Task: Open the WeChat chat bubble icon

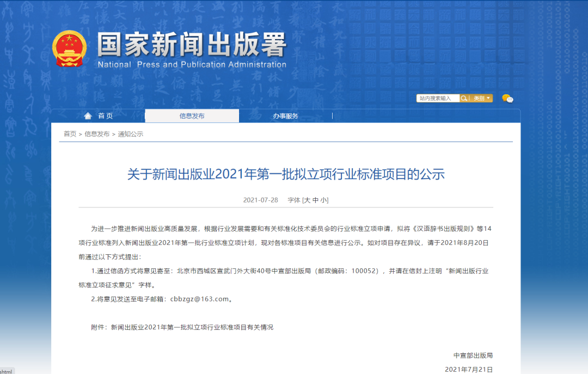Action: coord(507,99)
